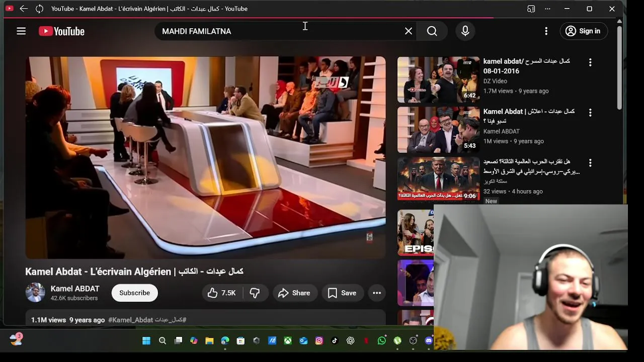Open more actions next to Save
The image size is (644, 362).
(x=377, y=293)
